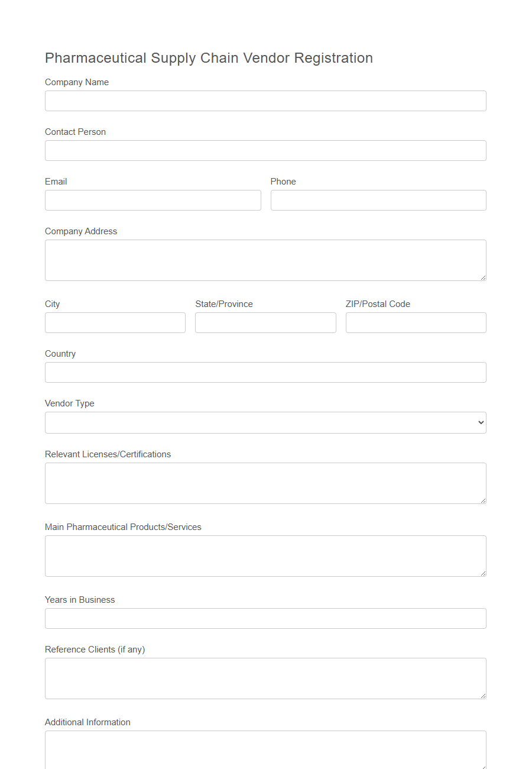The width and height of the screenshot is (532, 769).
Task: Click the Reference Clients resize grip
Action: [x=484, y=696]
